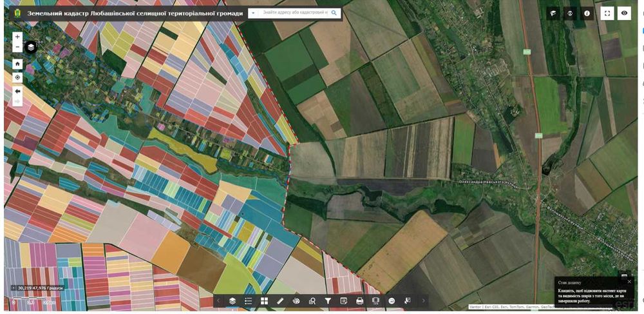Open the filter funnel tool

[x=328, y=301]
